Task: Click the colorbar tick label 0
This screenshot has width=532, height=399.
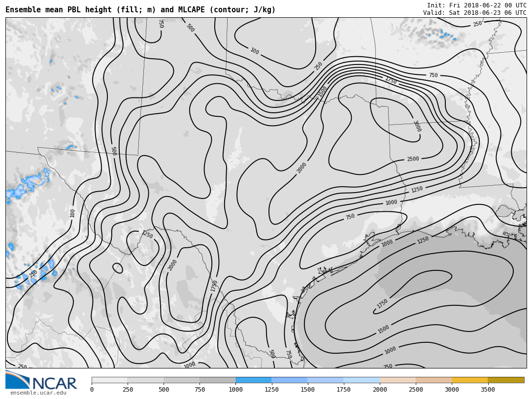Action: tap(92, 390)
